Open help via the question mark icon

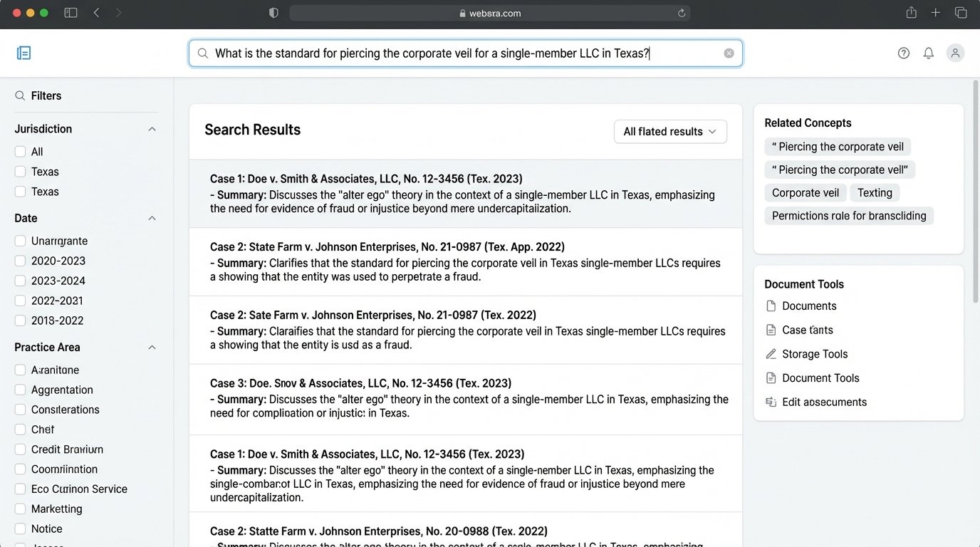(904, 53)
